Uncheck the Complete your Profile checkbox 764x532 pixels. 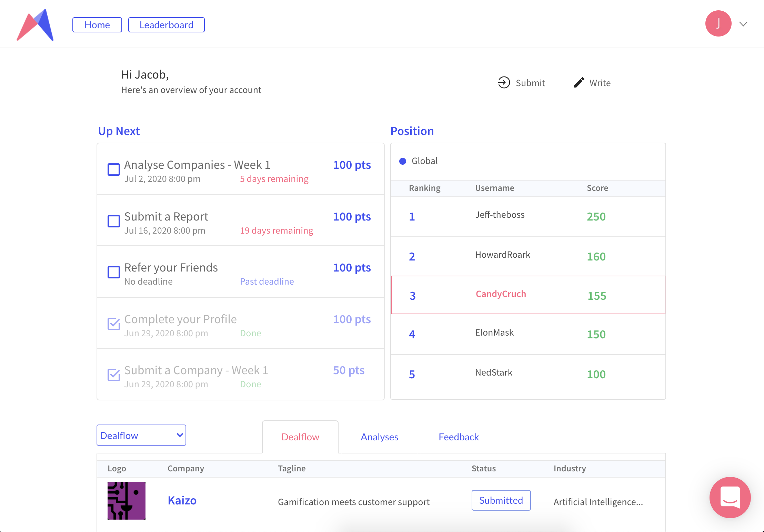tap(113, 324)
